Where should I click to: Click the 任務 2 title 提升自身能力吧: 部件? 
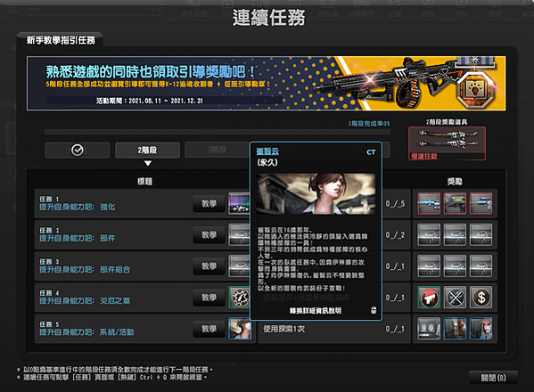pyautogui.click(x=77, y=238)
